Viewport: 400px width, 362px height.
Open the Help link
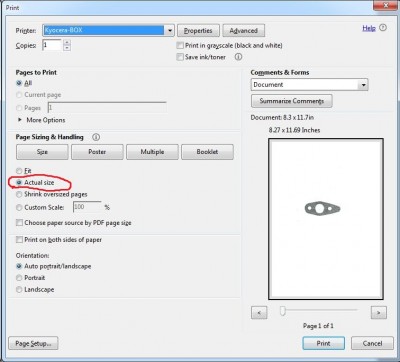(369, 28)
